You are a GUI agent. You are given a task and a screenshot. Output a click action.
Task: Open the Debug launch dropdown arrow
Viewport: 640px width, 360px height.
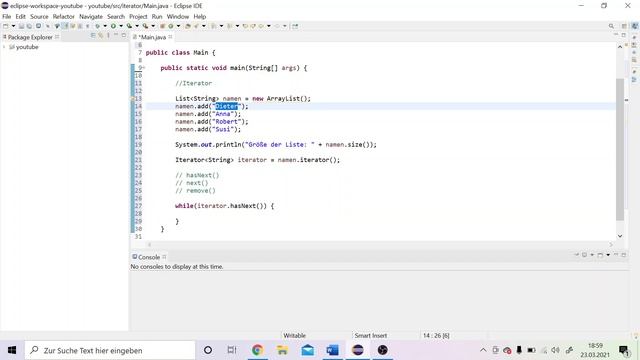tap(105, 26)
